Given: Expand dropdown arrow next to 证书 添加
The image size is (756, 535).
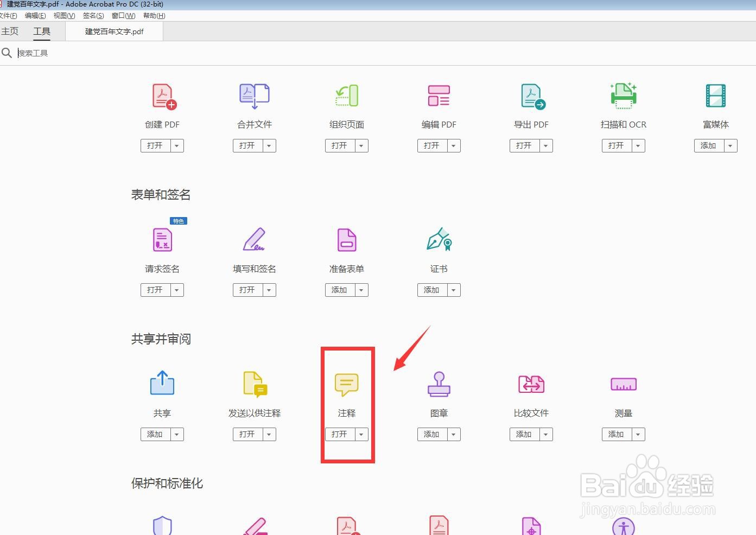Looking at the screenshot, I should (x=454, y=290).
